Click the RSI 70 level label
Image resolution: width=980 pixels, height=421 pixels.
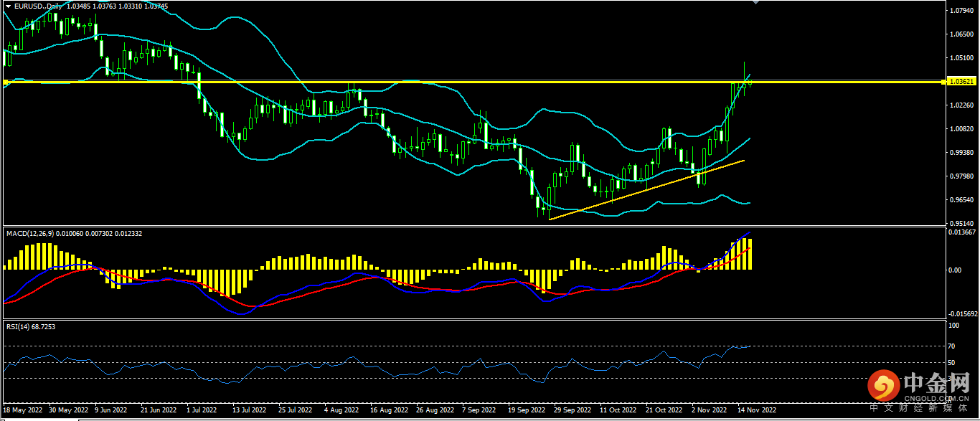[952, 346]
